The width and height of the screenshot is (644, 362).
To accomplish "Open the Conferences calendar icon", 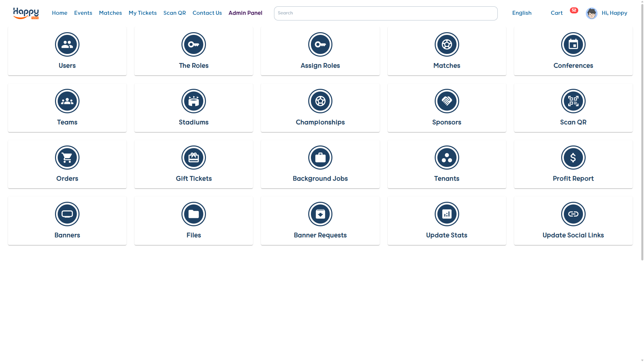I will [x=573, y=44].
